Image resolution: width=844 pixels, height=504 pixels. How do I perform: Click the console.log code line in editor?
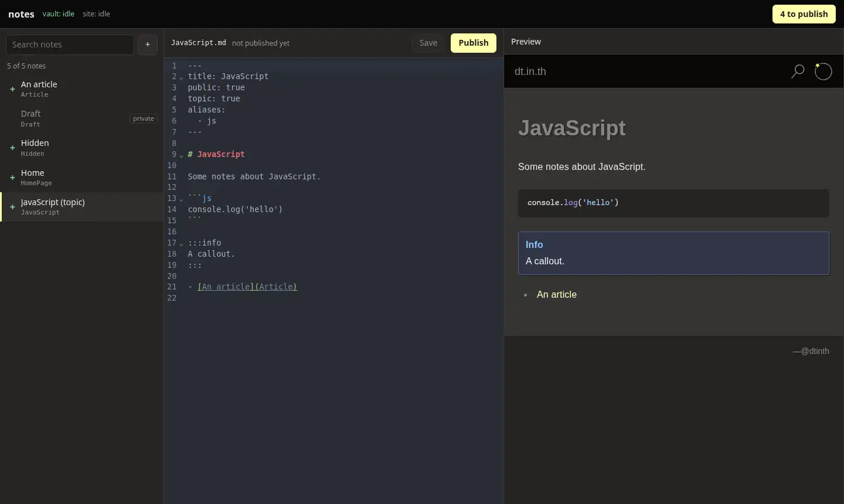point(235,209)
